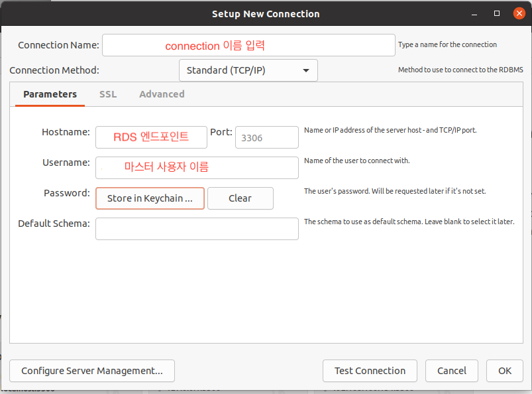
Task: Switch to the SSL tab
Action: [108, 94]
